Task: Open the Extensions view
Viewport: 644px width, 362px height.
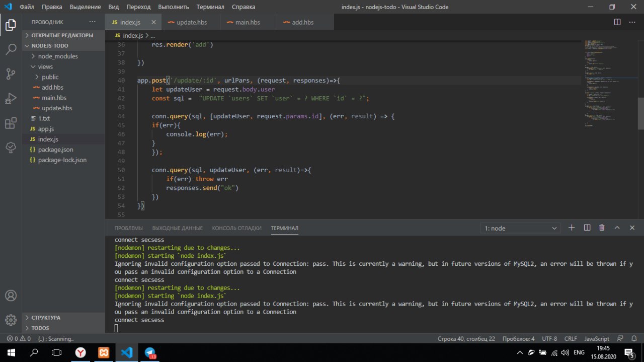Action: point(11,123)
